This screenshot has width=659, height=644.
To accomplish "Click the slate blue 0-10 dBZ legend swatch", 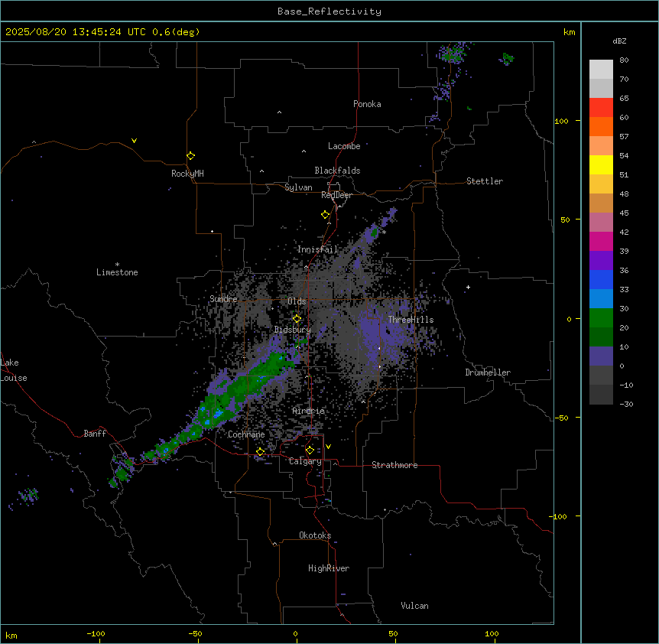I will pyautogui.click(x=601, y=356).
